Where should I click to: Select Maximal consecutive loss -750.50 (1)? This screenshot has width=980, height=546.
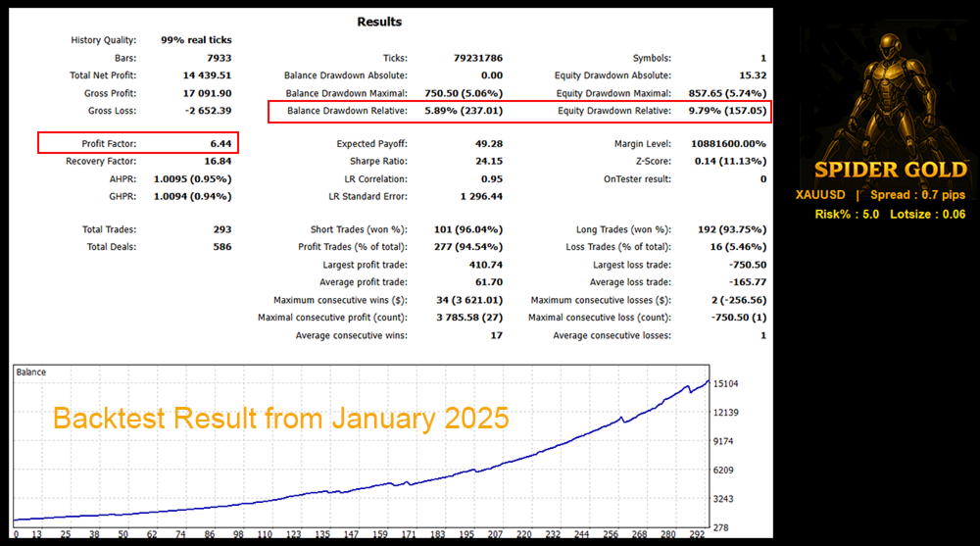click(739, 318)
